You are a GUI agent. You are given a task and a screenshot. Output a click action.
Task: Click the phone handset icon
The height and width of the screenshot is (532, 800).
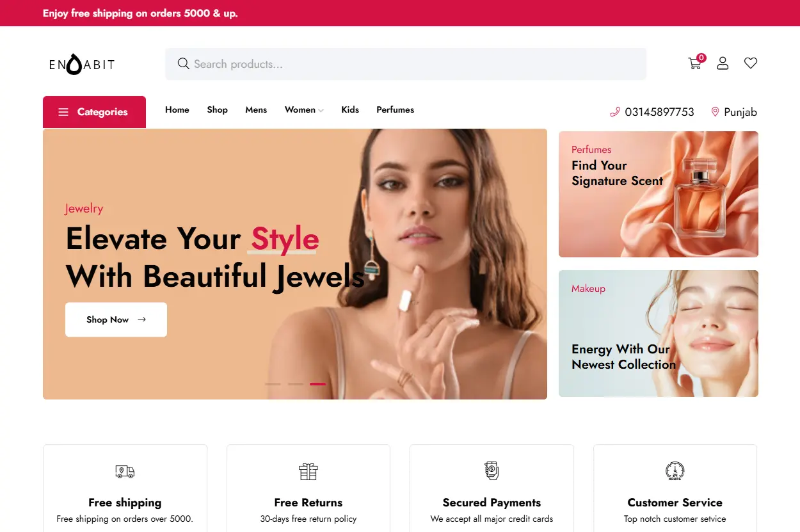(x=615, y=112)
